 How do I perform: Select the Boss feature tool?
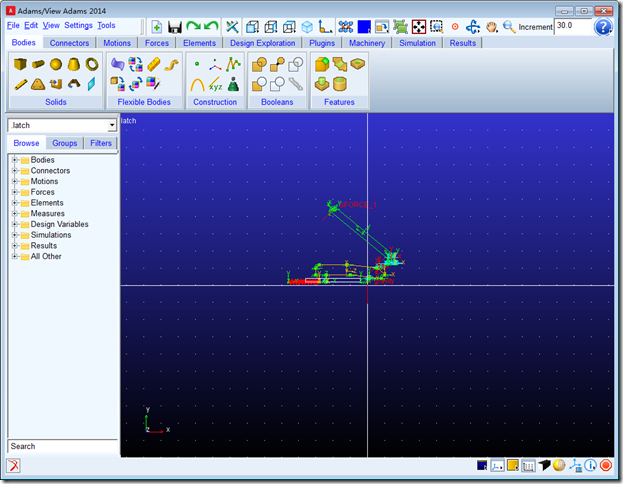click(322, 84)
